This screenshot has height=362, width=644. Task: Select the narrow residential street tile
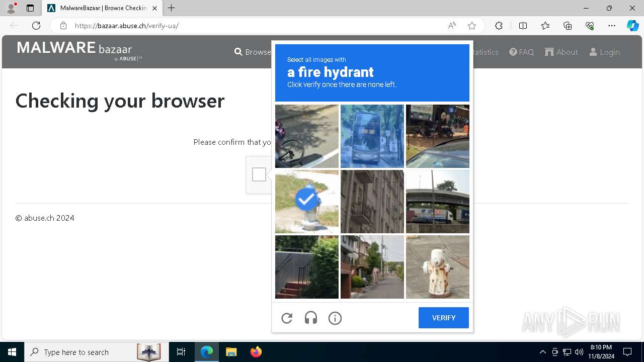click(372, 267)
